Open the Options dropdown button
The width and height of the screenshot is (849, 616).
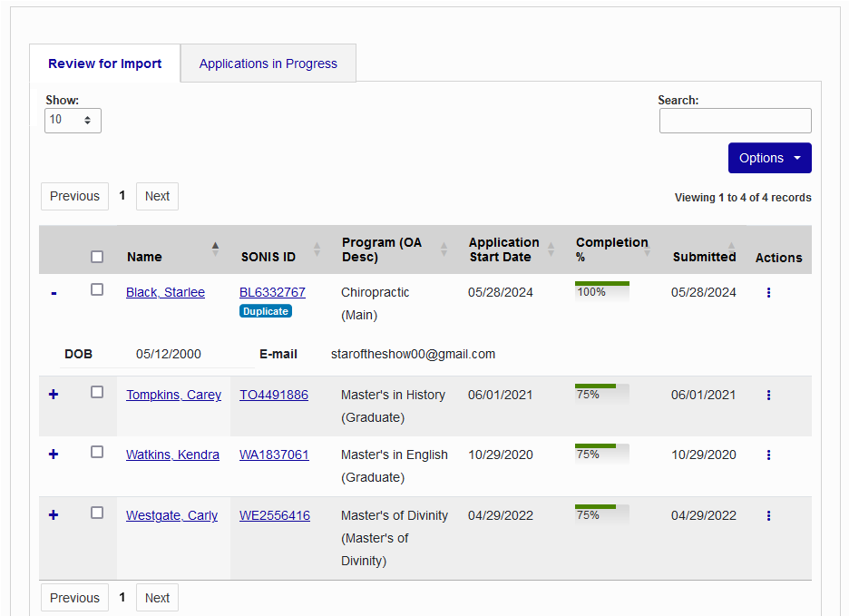coord(768,158)
